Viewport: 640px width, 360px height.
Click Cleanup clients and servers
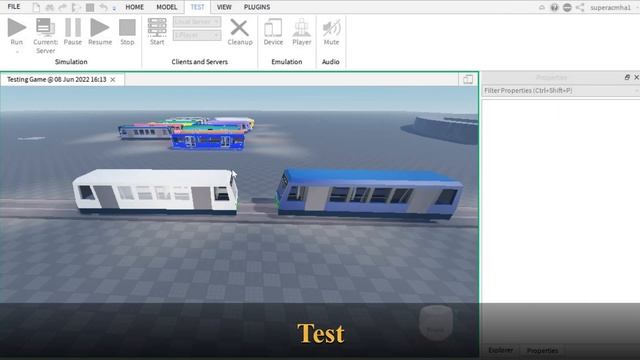coord(240,31)
